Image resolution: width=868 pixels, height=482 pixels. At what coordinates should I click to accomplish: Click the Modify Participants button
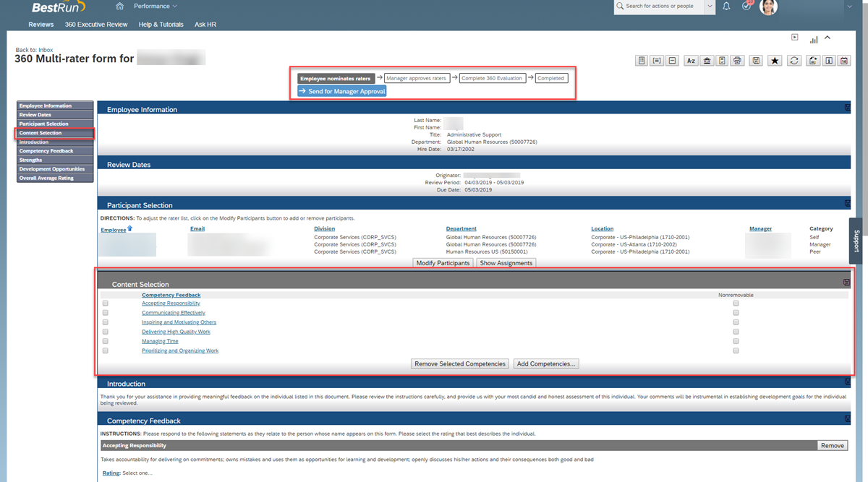pyautogui.click(x=443, y=263)
